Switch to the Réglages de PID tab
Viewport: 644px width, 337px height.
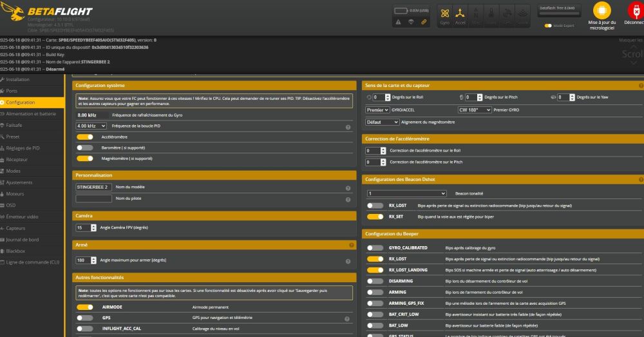[x=23, y=148]
